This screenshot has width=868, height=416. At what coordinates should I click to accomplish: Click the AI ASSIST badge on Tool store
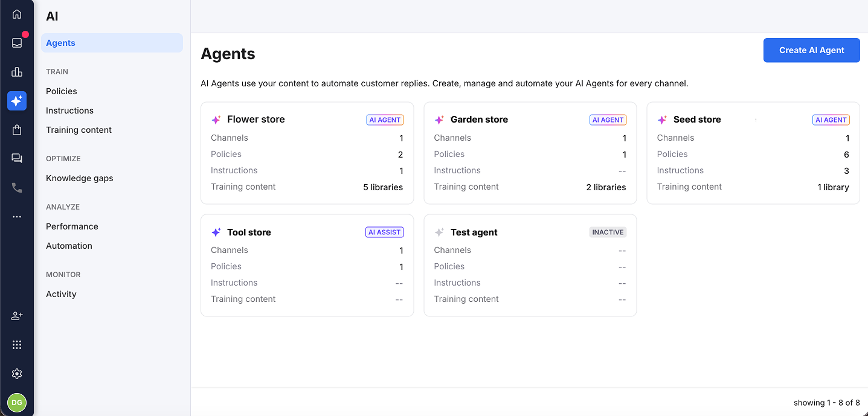[384, 232]
